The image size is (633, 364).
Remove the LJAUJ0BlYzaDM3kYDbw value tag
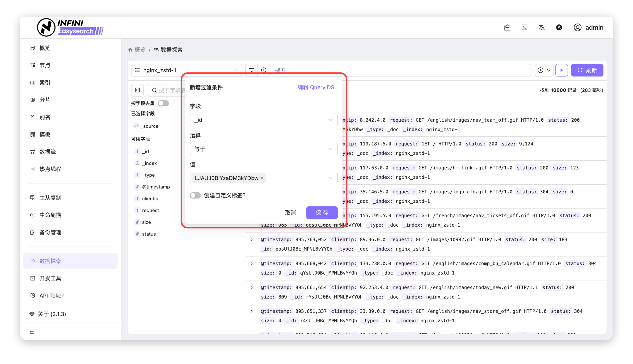[x=262, y=178]
